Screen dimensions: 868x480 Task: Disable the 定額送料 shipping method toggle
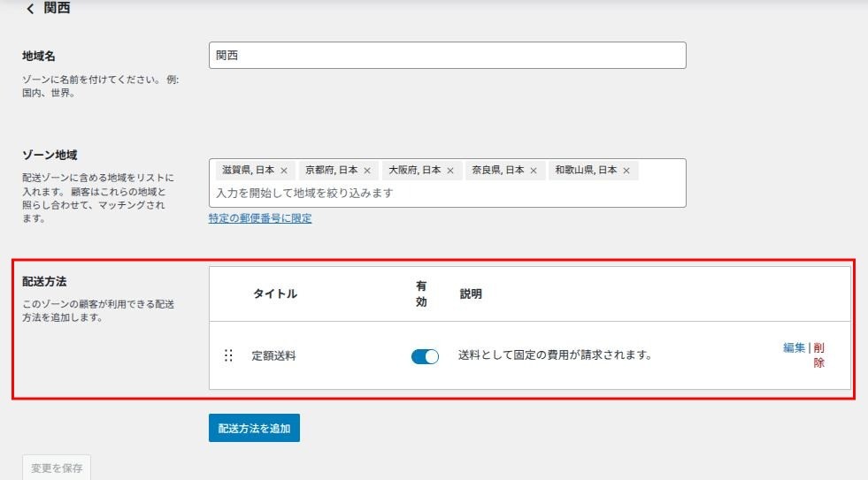click(x=425, y=356)
